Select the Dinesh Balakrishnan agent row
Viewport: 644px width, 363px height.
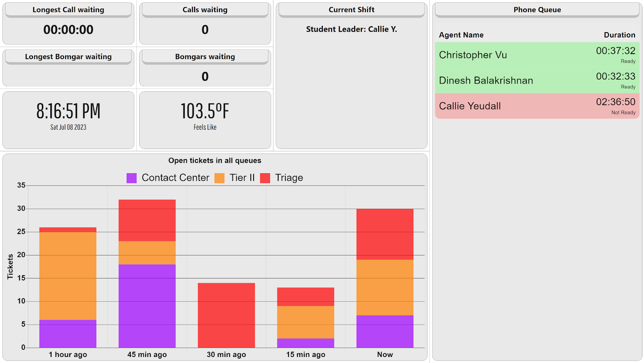pos(537,81)
